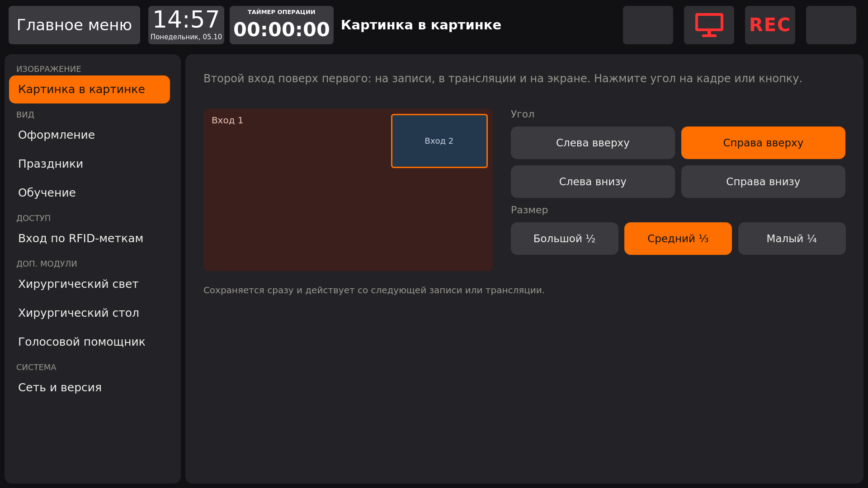Click the ДОП. МОДУЛИ sidebar header
This screenshot has height=488, width=868.
[x=47, y=264]
